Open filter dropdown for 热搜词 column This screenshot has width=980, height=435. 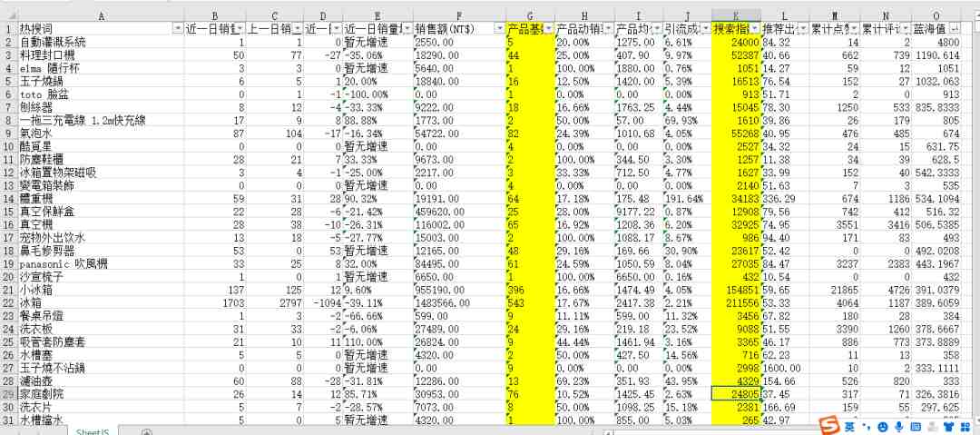click(178, 28)
